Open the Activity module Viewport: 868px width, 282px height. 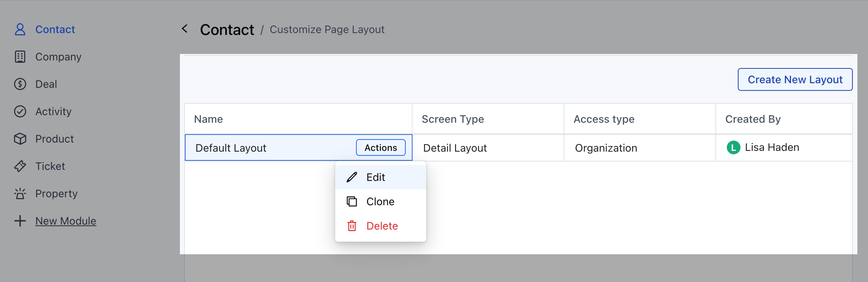tap(54, 111)
